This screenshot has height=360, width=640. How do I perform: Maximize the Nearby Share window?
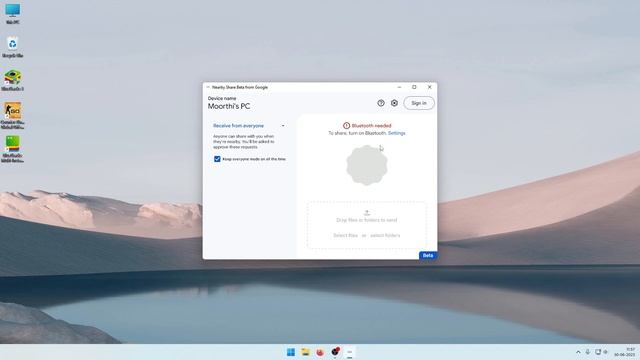[x=414, y=87]
